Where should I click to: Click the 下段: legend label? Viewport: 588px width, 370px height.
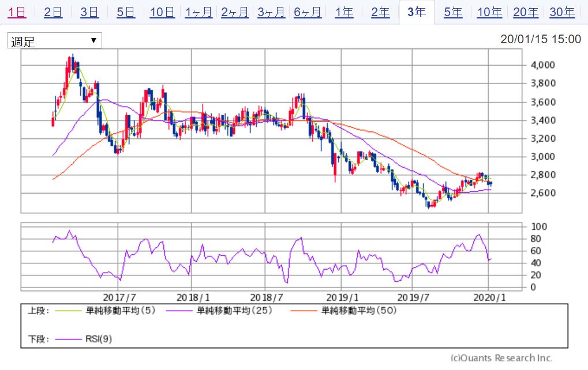(39, 339)
